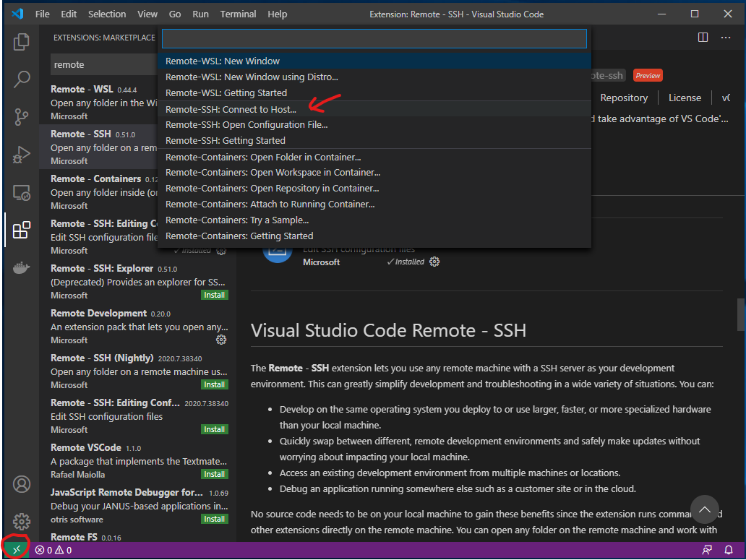Viewport: 746px width, 560px height.
Task: Open notifications bell in status bar
Action: pyautogui.click(x=729, y=550)
